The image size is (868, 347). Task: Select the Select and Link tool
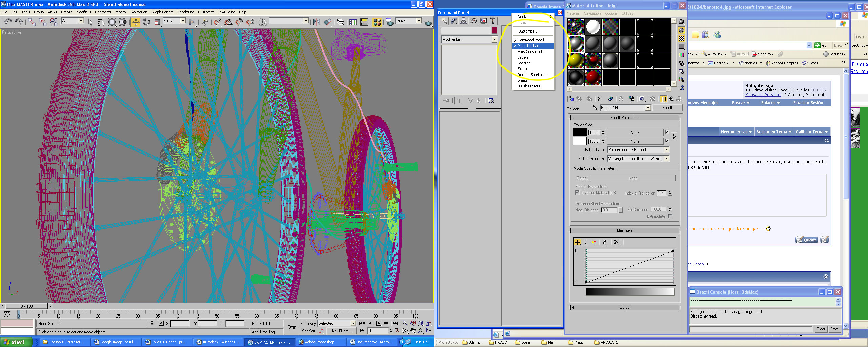[x=32, y=22]
